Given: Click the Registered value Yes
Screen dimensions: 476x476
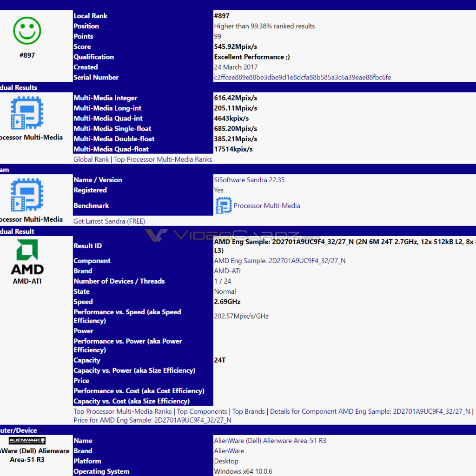Looking at the screenshot, I should coord(218,190).
